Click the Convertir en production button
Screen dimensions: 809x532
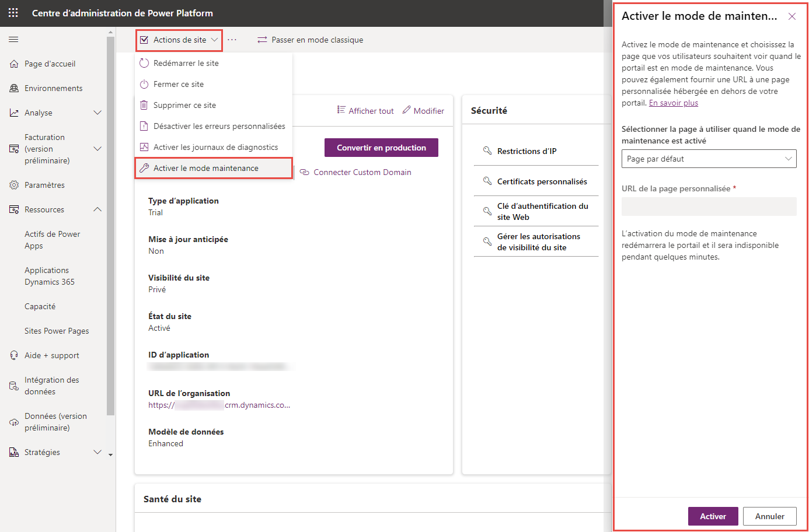381,148
